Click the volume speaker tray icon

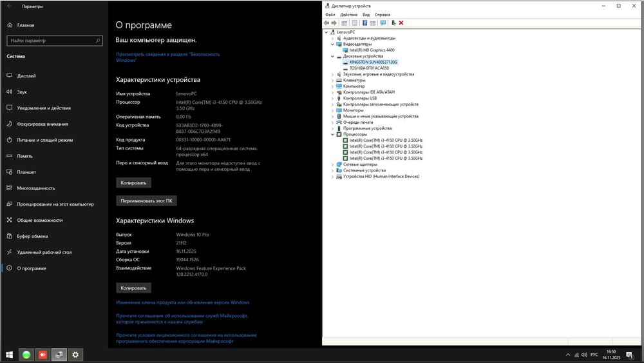tap(584, 355)
